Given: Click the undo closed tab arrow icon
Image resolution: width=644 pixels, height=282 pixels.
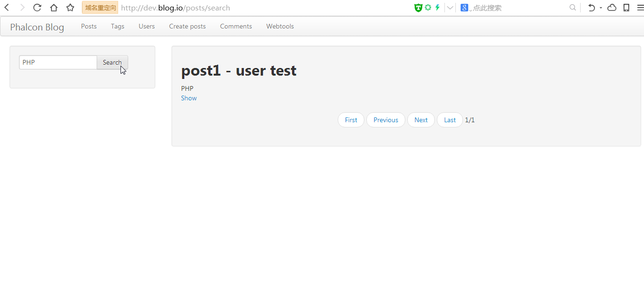Looking at the screenshot, I should 592,8.
